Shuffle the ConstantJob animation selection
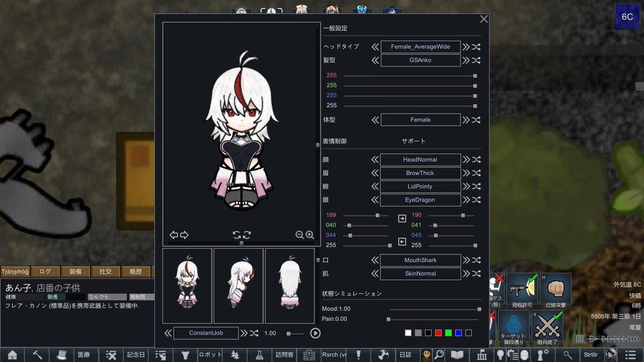Viewport: 644px width, 362px height. pyautogui.click(x=254, y=333)
